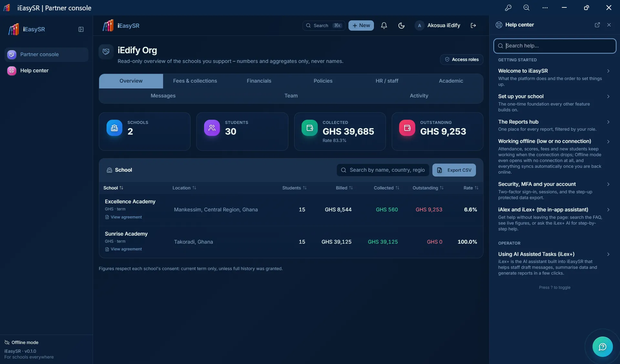Viewport: 620px width, 364px height.
Task: Click the 100.0% rate for Sunrise Academy
Action: tap(467, 242)
